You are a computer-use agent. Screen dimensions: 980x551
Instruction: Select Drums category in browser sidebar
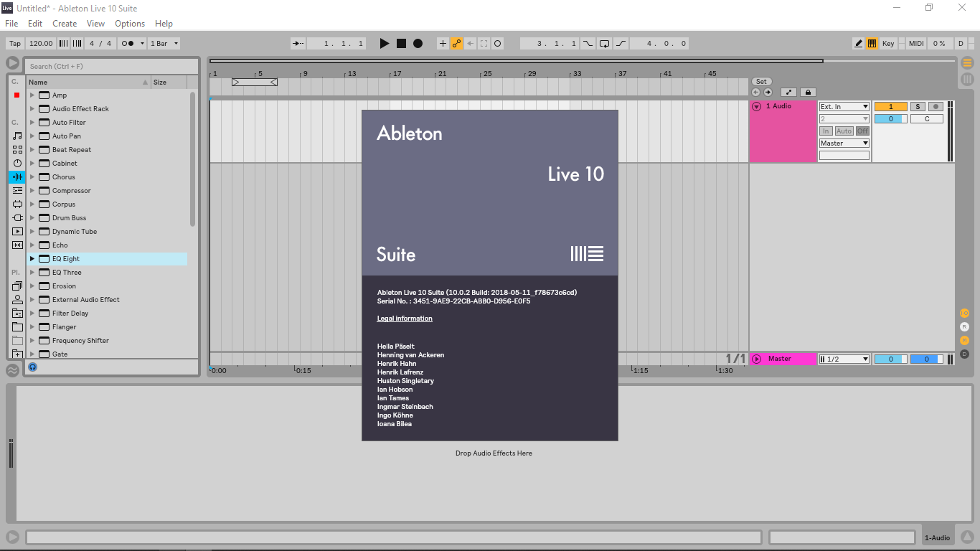pyautogui.click(x=17, y=149)
